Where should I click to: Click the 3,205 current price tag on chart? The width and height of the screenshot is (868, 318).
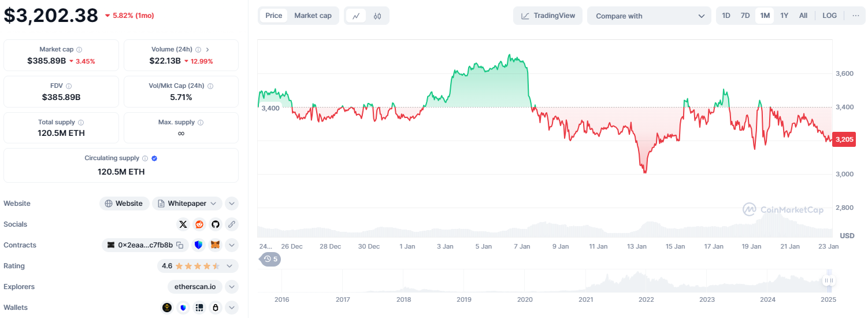pos(844,139)
